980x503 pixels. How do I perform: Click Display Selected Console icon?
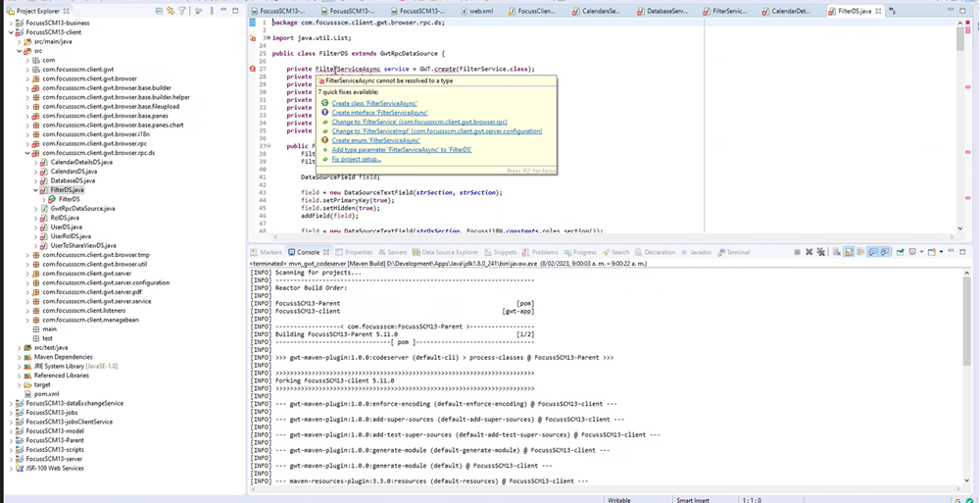pyautogui.click(x=912, y=251)
